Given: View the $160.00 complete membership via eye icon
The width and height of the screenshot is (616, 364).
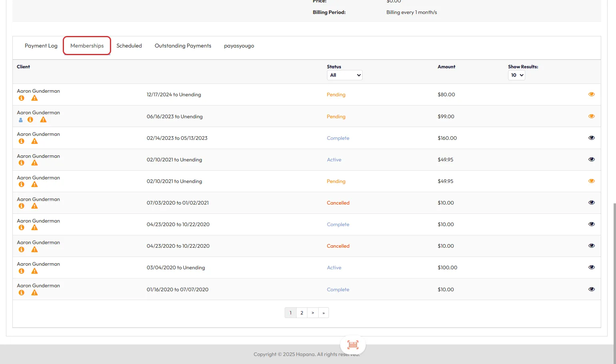Looking at the screenshot, I should click(x=591, y=138).
